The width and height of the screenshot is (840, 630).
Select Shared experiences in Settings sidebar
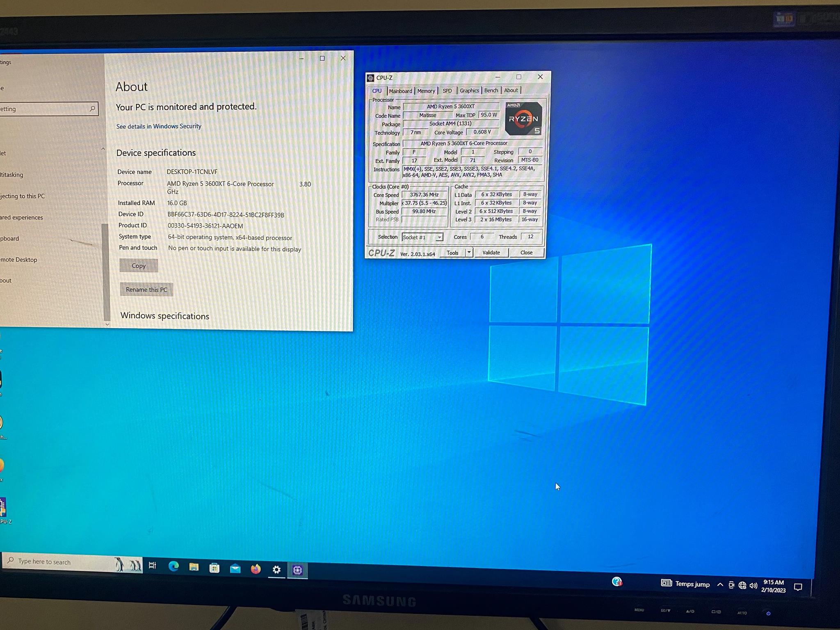coord(21,217)
